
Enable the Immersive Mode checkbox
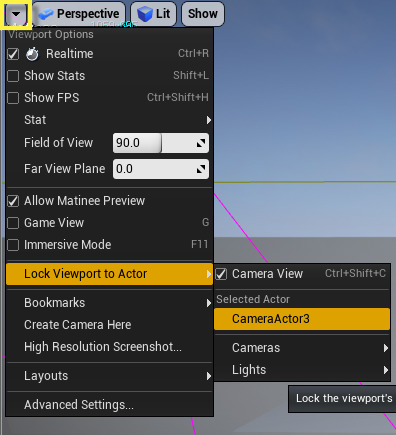[13, 245]
